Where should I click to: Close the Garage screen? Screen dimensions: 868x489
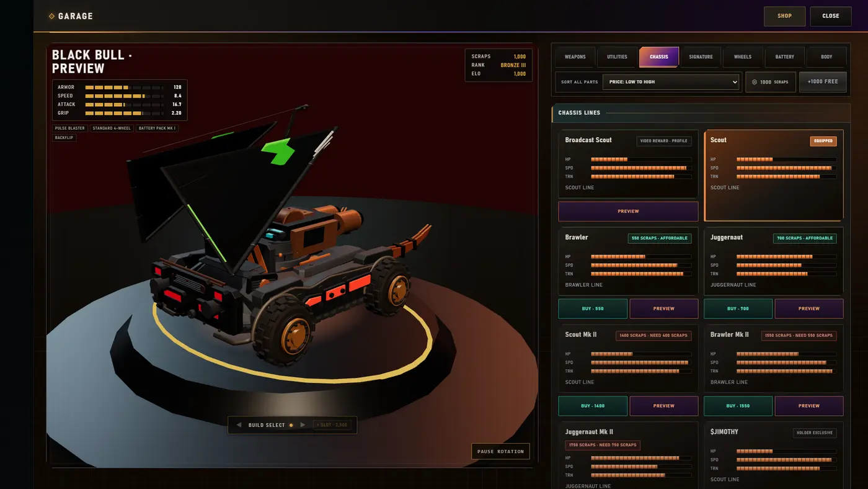tap(831, 16)
